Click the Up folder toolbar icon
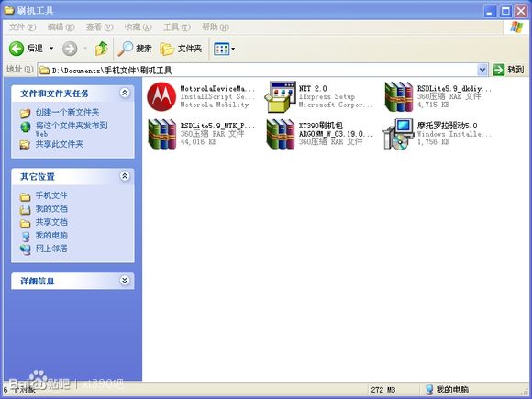The image size is (532, 399). coord(102,49)
